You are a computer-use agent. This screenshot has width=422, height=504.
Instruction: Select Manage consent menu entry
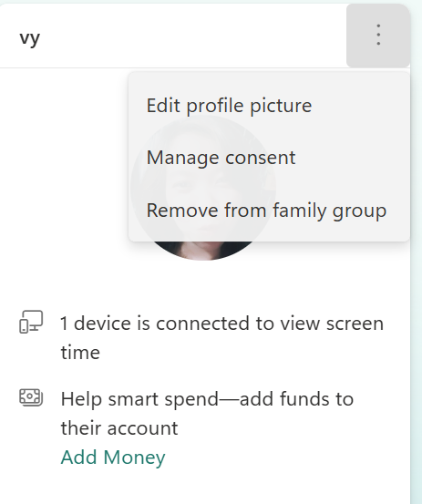[269, 158]
